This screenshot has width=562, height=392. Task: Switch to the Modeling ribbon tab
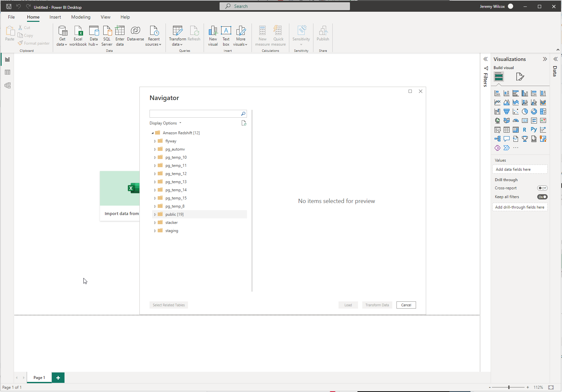pos(81,17)
